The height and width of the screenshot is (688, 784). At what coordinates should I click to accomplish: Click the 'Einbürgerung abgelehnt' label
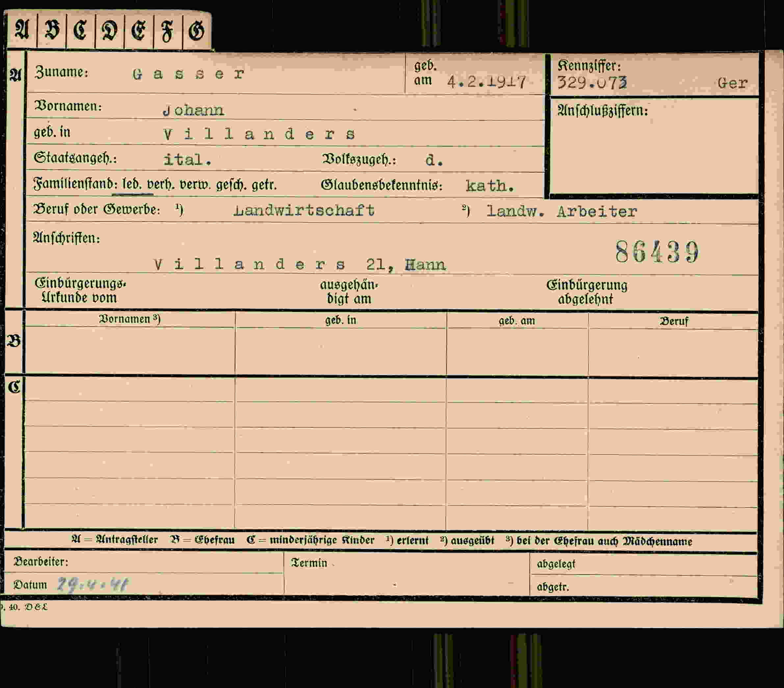pyautogui.click(x=587, y=292)
